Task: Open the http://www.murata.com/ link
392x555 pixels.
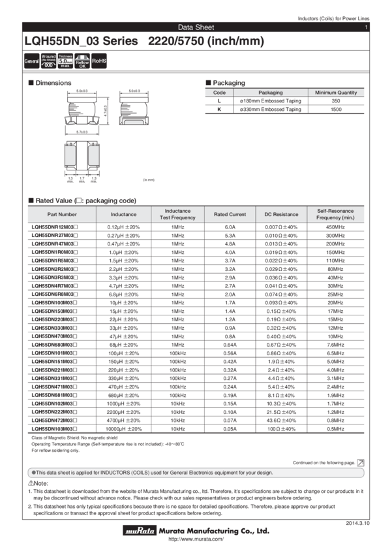Action: tap(196, 539)
